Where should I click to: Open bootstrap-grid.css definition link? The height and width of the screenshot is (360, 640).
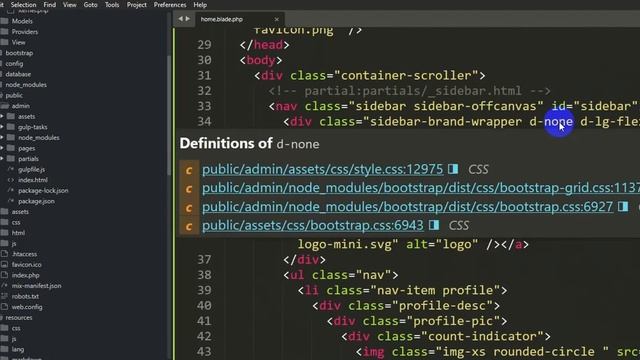(421, 188)
